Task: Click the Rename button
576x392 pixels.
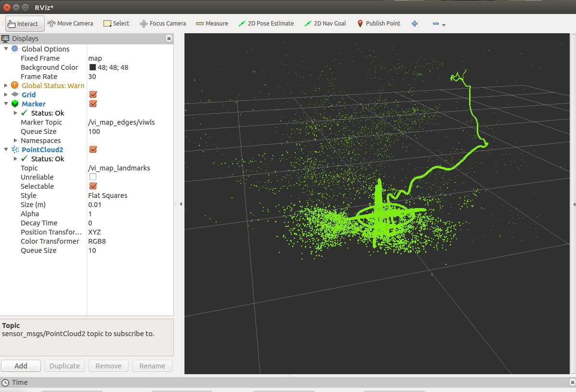Action: 152,366
